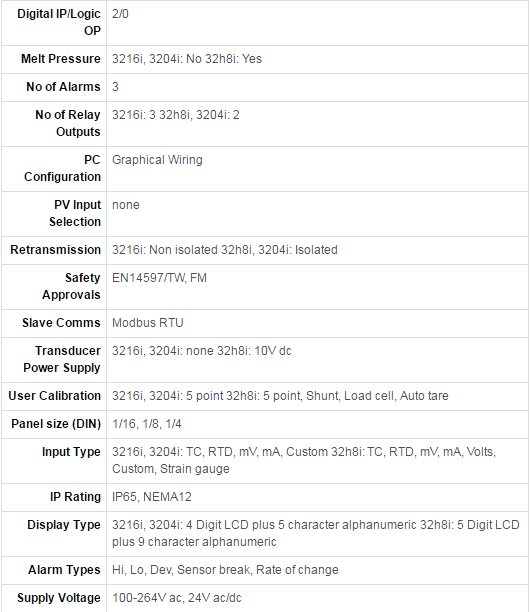Click the EN14597/TW, FM approvals value
The height and width of the screenshot is (612, 531).
(x=159, y=278)
